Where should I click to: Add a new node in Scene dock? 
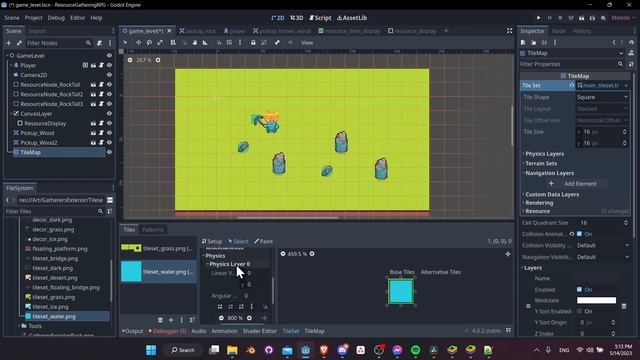(x=9, y=43)
